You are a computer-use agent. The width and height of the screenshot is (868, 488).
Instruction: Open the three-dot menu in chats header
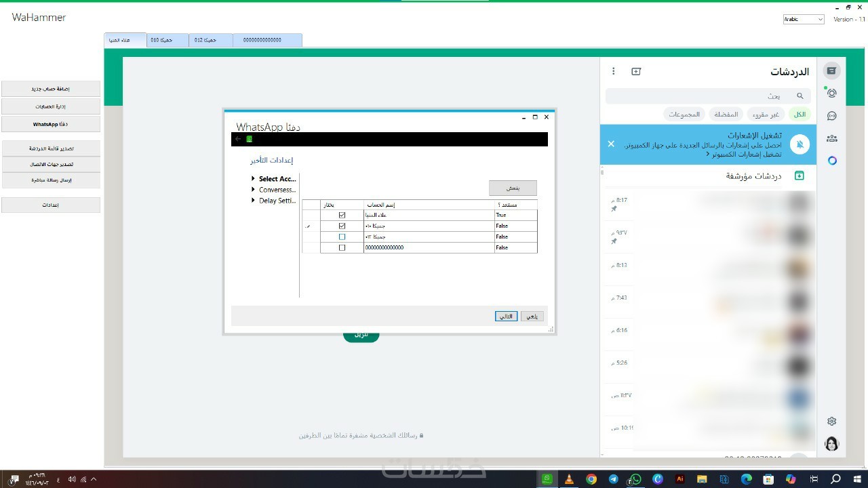click(614, 71)
